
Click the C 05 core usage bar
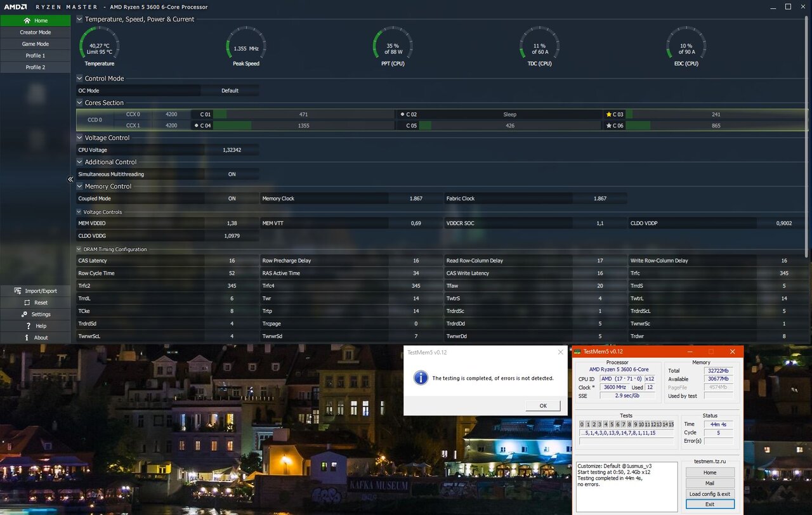click(509, 126)
